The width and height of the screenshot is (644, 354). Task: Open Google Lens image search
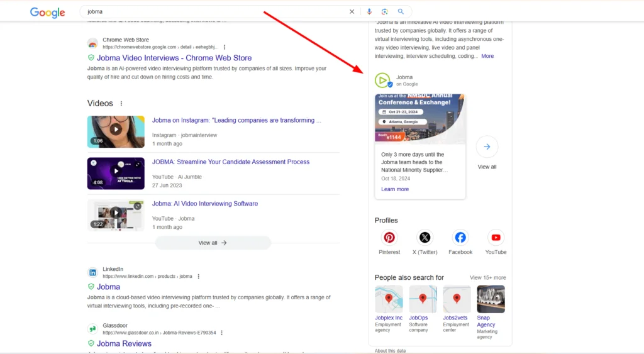click(x=384, y=11)
